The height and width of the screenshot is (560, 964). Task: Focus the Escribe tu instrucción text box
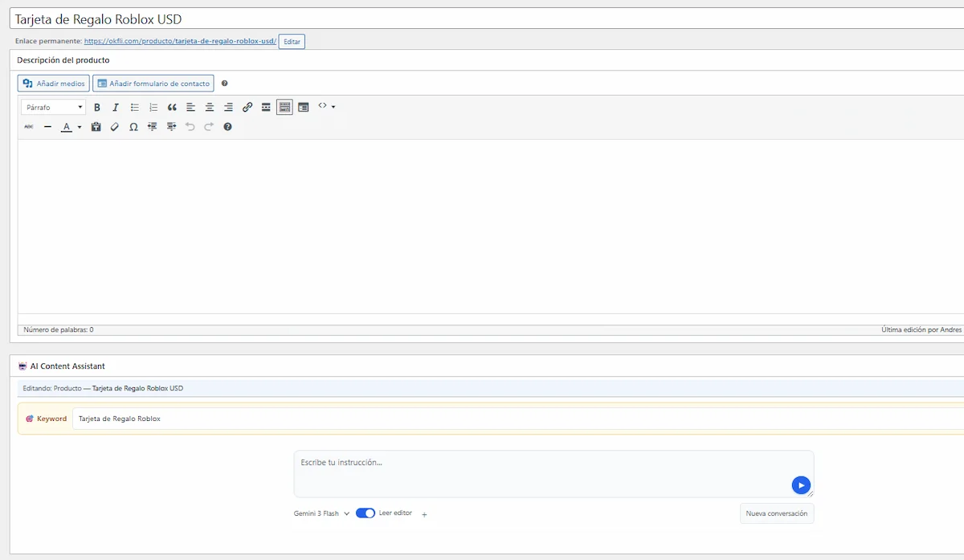pyautogui.click(x=553, y=474)
